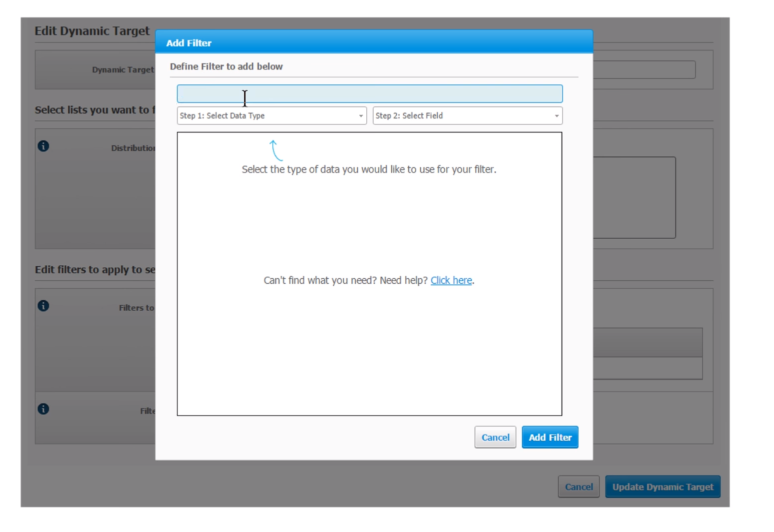Image resolution: width=774 pixels, height=532 pixels.
Task: Expand the Step 2 dropdown chevron arrow
Action: (x=556, y=115)
